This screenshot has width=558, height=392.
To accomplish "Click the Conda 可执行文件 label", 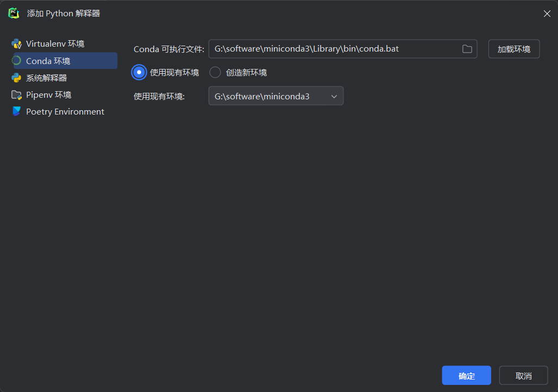I will tap(168, 49).
